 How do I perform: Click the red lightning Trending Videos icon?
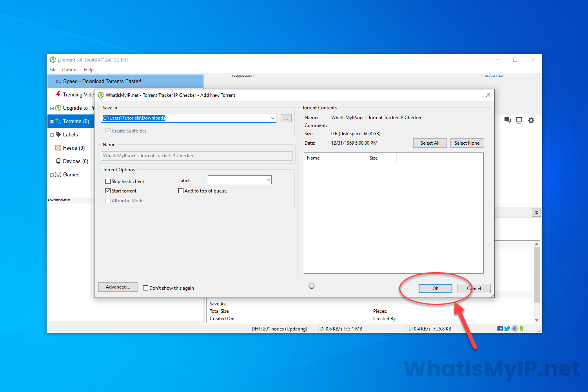[x=58, y=94]
